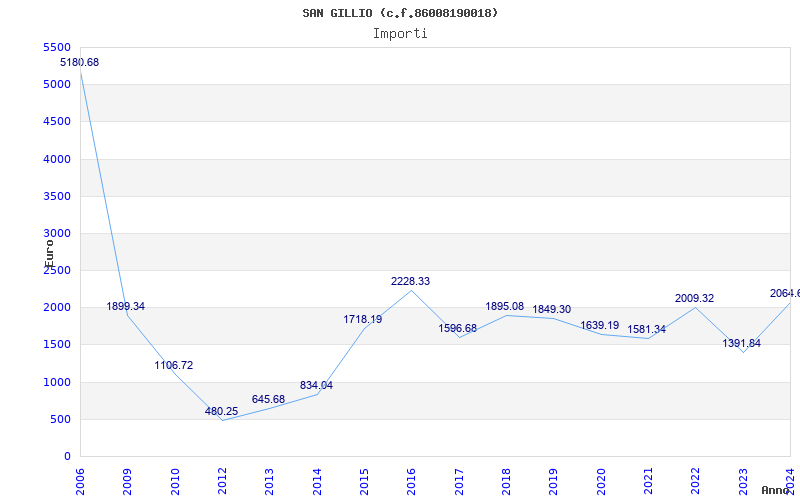Click the 2009.32 data label for 2022
This screenshot has width=800, height=500.
[694, 298]
